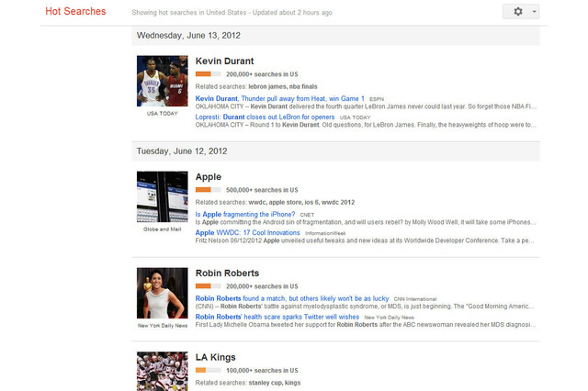
Task: Click the 'USA TODAY' thumbnail caption
Action: point(163,114)
